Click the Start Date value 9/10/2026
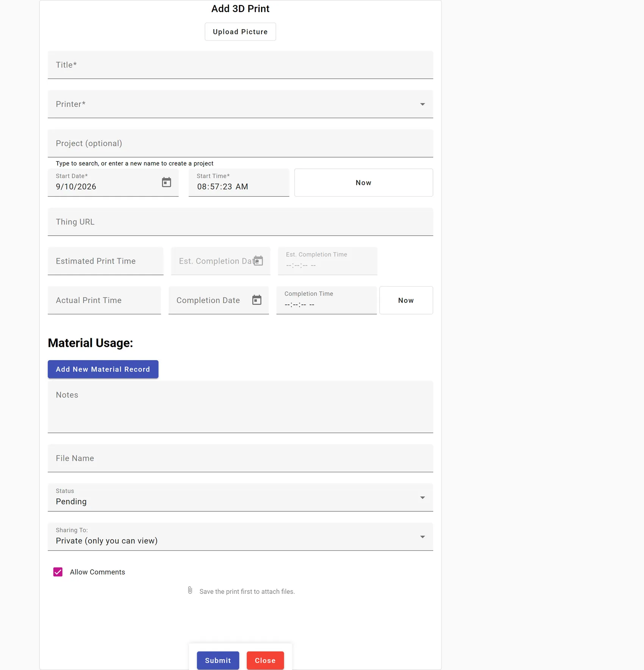Viewport: 644px width, 670px height. click(76, 187)
